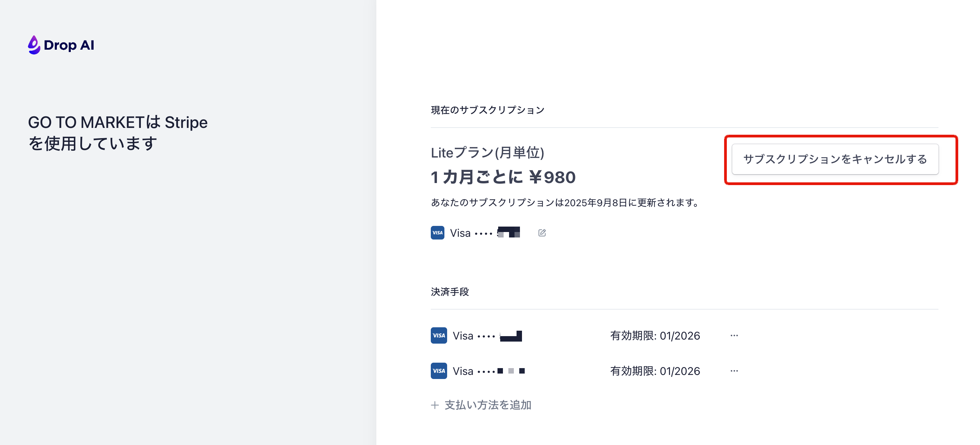Click the plus icon before 支払い方法を追加
Viewport: 980px width, 445px height.
[x=435, y=405]
